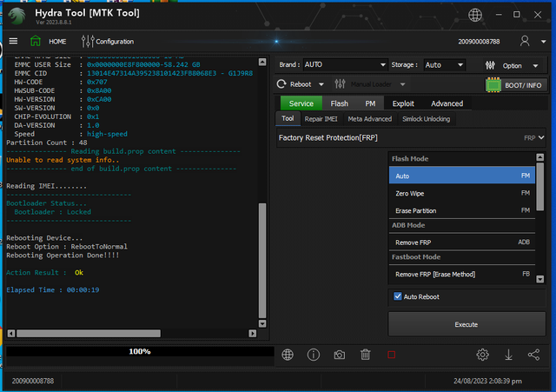
Task: Click the Bootloader : Locked log line
Action: click(52, 212)
